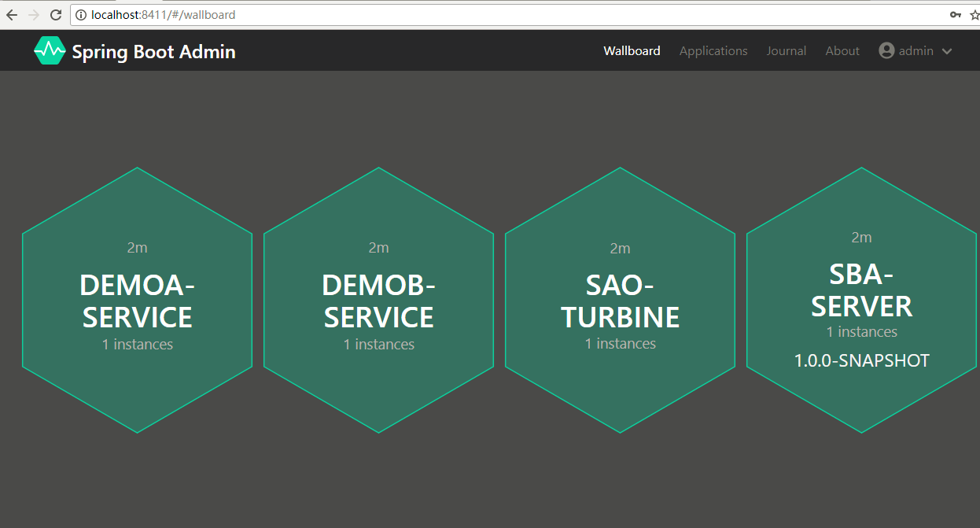Expand the admin dropdown chevron
Viewport: 980px width, 528px height.
point(947,51)
